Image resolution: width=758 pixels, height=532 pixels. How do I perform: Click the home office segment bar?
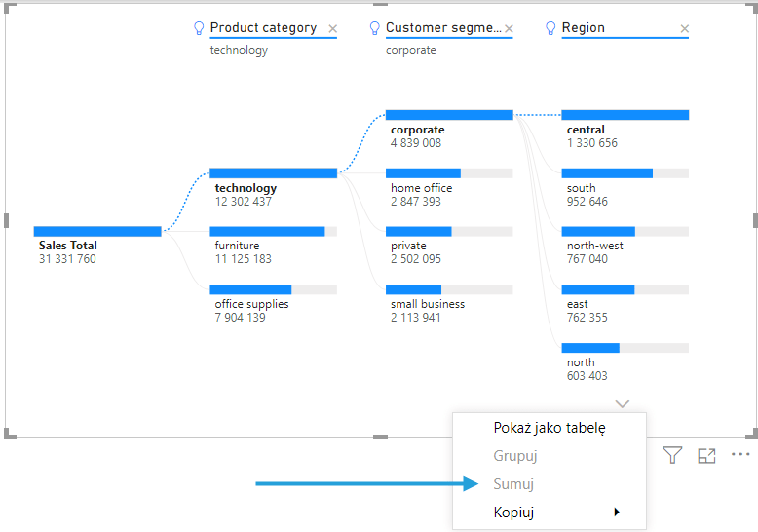[x=448, y=173]
